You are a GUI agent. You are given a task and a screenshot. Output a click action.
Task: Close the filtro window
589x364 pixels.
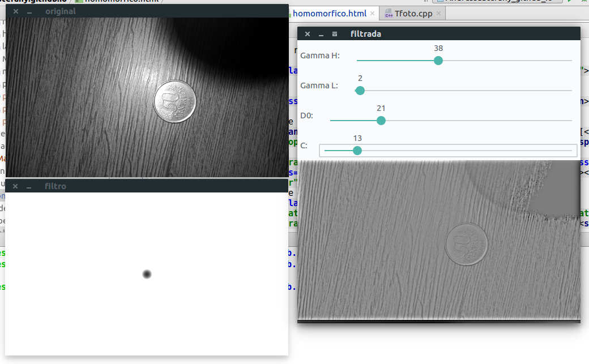[x=16, y=186]
